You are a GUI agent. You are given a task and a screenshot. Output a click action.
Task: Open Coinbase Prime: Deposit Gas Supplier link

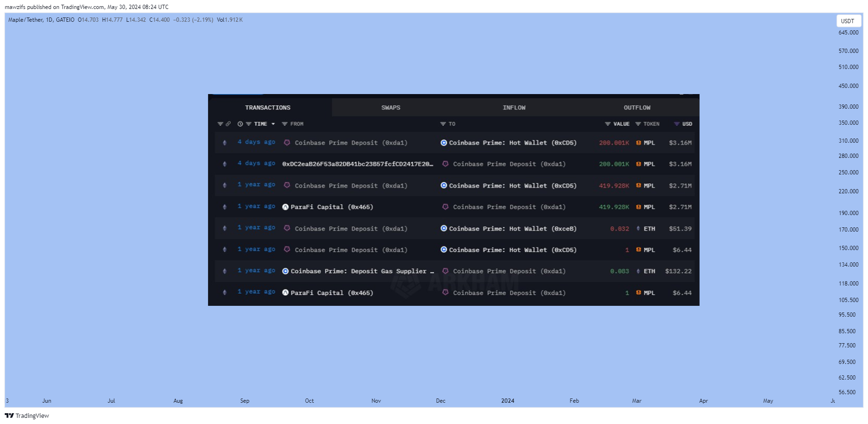coord(362,271)
